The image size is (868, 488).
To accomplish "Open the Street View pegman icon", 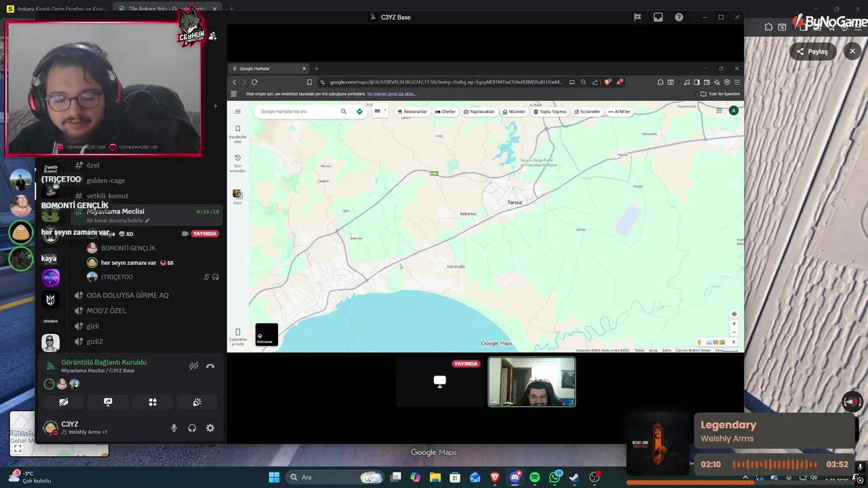I will click(699, 342).
